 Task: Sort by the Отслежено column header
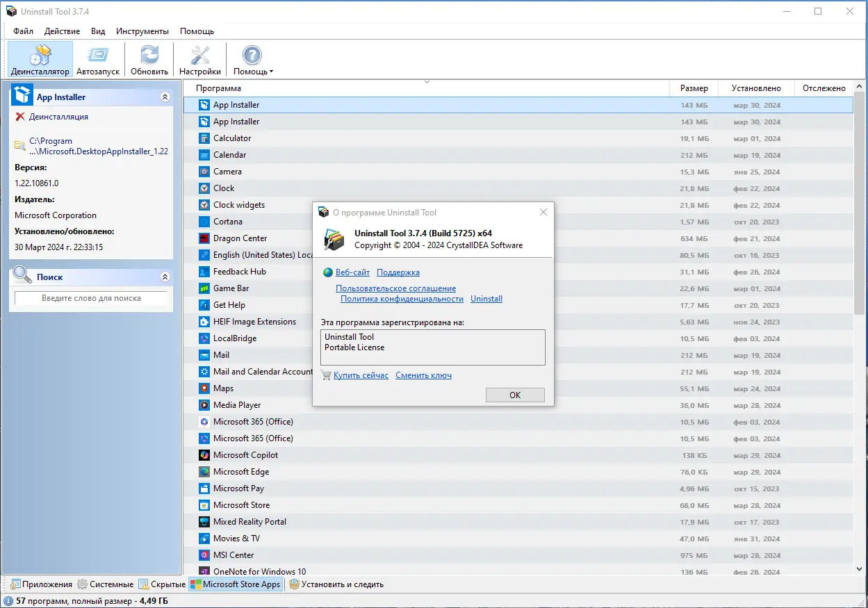[x=824, y=88]
